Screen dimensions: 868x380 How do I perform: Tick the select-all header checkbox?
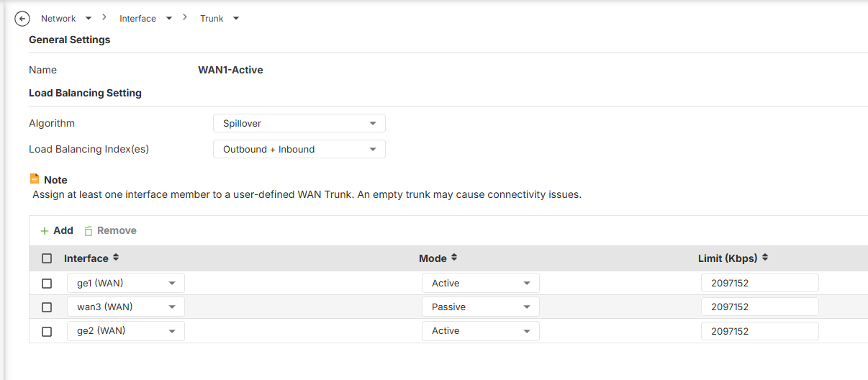pyautogui.click(x=47, y=258)
